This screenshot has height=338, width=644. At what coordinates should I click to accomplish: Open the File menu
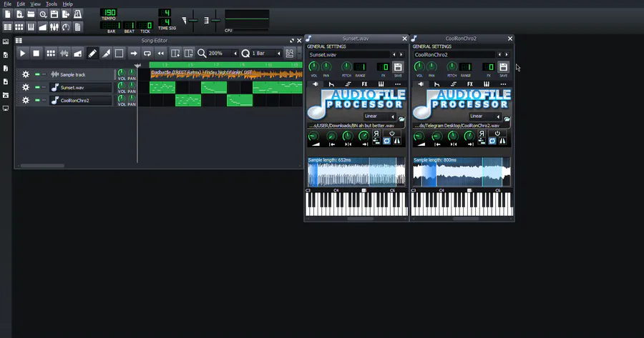(x=7, y=4)
